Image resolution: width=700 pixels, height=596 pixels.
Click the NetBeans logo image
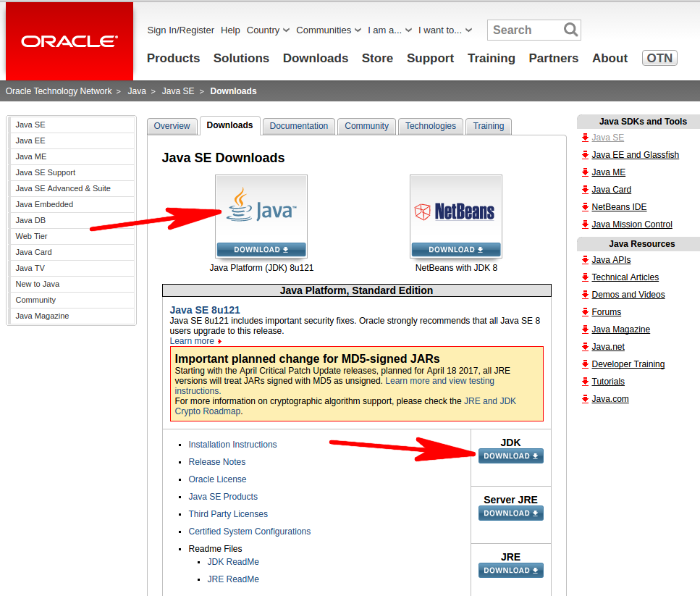(456, 210)
